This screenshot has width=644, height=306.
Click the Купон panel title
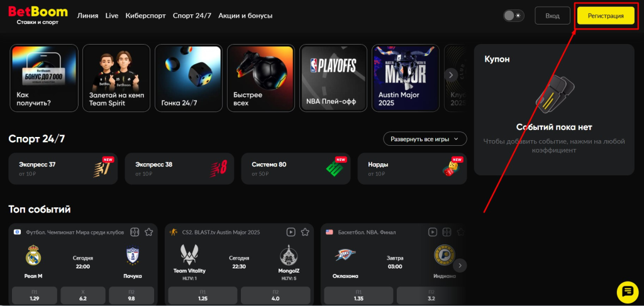[497, 59]
